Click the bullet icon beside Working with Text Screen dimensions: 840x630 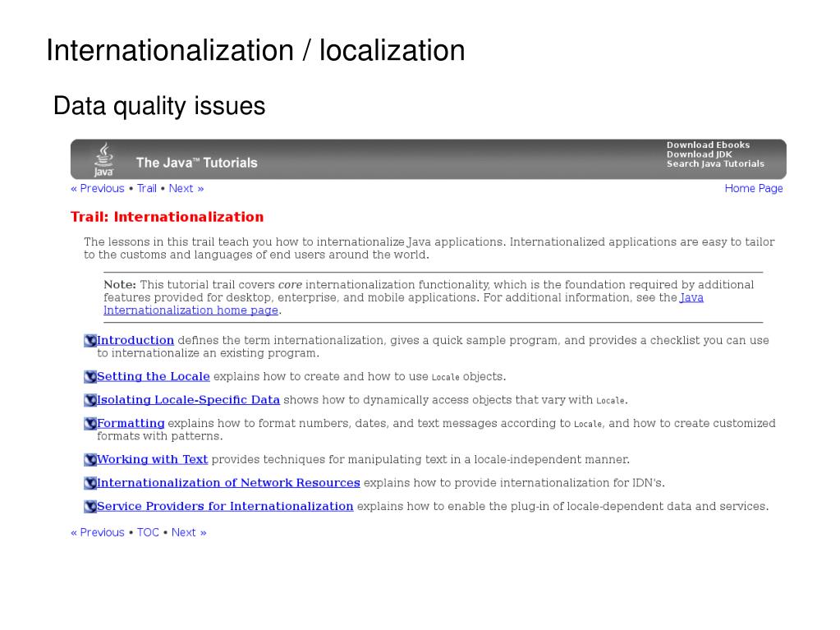tap(90, 460)
